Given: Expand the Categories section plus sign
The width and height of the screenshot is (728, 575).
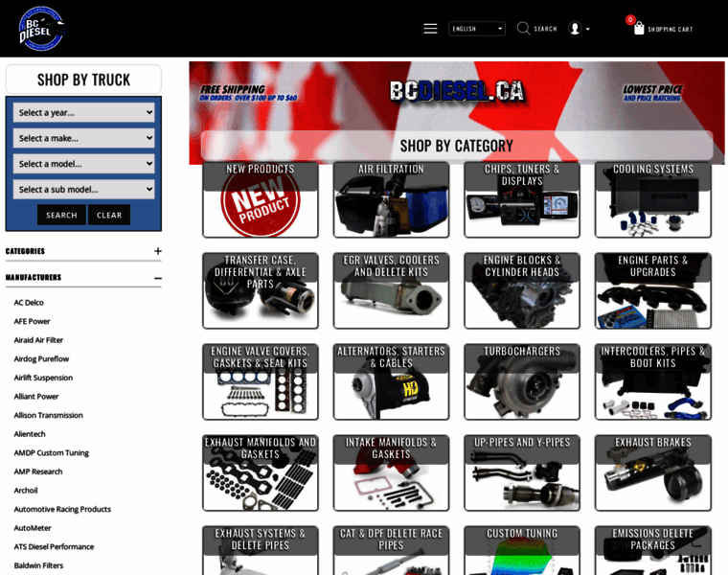Looking at the screenshot, I should click(x=158, y=251).
